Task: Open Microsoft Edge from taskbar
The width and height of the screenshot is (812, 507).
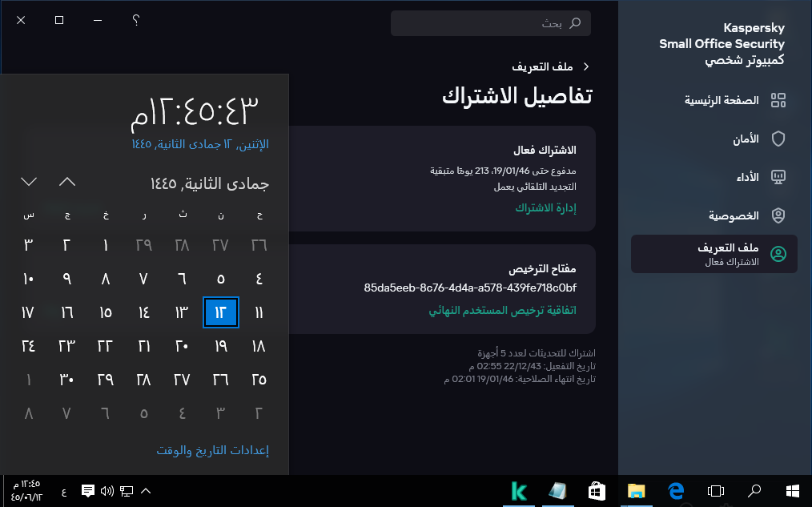Action: click(676, 491)
